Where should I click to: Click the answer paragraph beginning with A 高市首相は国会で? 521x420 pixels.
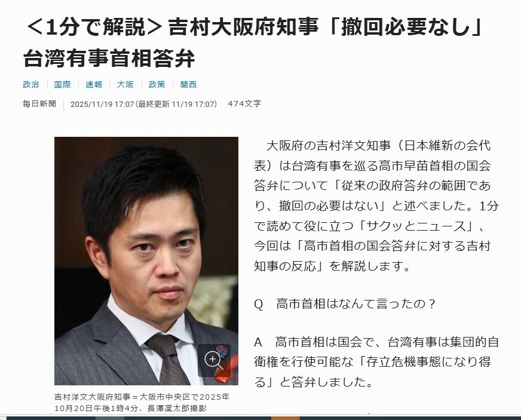coord(376,362)
